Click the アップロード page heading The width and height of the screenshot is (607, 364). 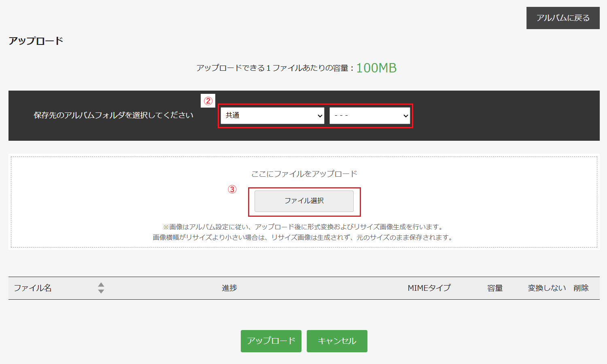click(36, 41)
